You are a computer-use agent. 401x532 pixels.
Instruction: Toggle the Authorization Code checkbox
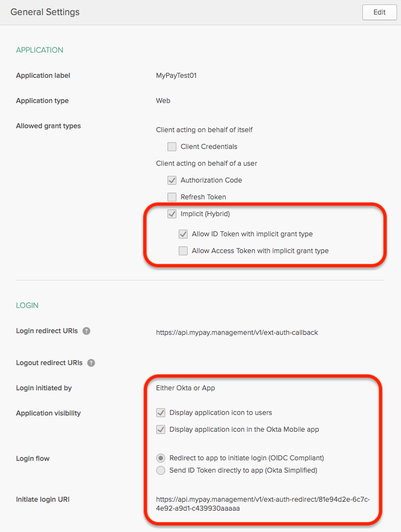click(172, 180)
